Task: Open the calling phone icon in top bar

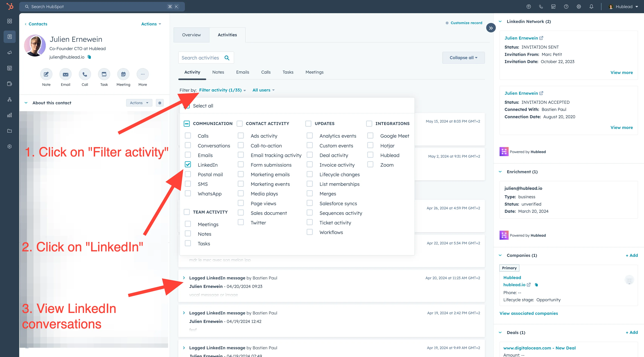Action: [541, 7]
